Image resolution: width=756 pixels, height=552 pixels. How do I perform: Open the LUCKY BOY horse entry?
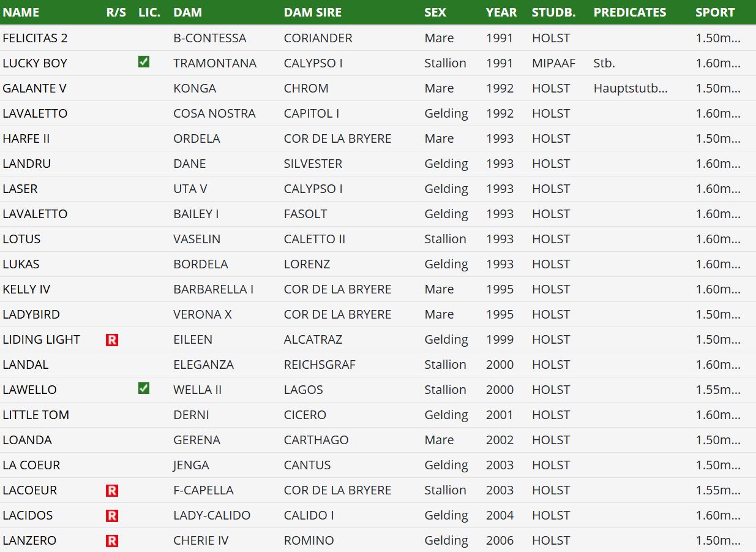(x=35, y=63)
